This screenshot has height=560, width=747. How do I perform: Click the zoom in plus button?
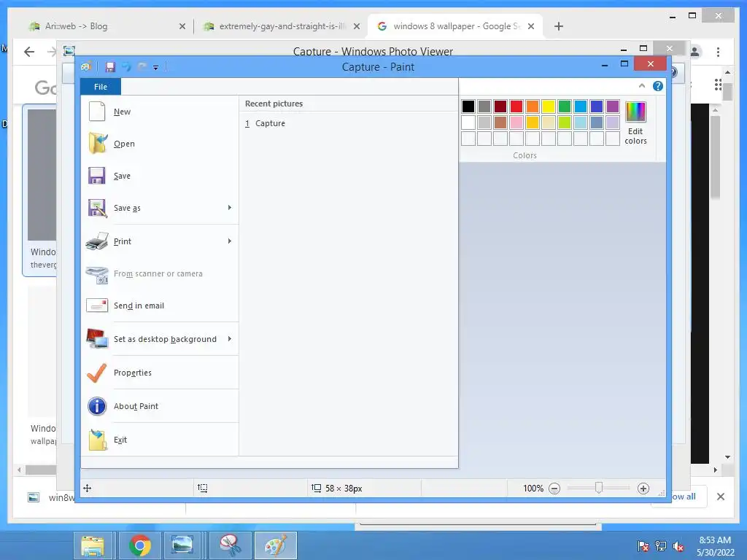643,489
